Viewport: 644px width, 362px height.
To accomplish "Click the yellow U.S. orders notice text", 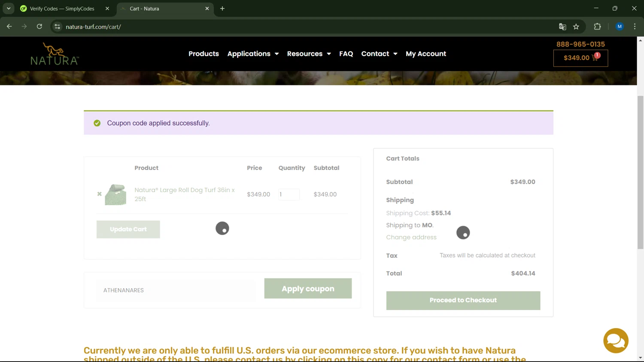I will [305, 354].
